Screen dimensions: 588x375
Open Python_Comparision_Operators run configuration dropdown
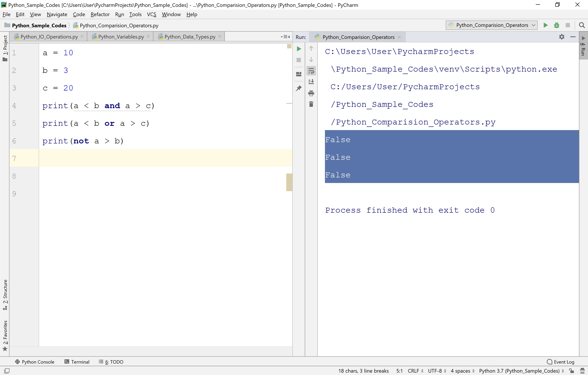[x=491, y=25]
